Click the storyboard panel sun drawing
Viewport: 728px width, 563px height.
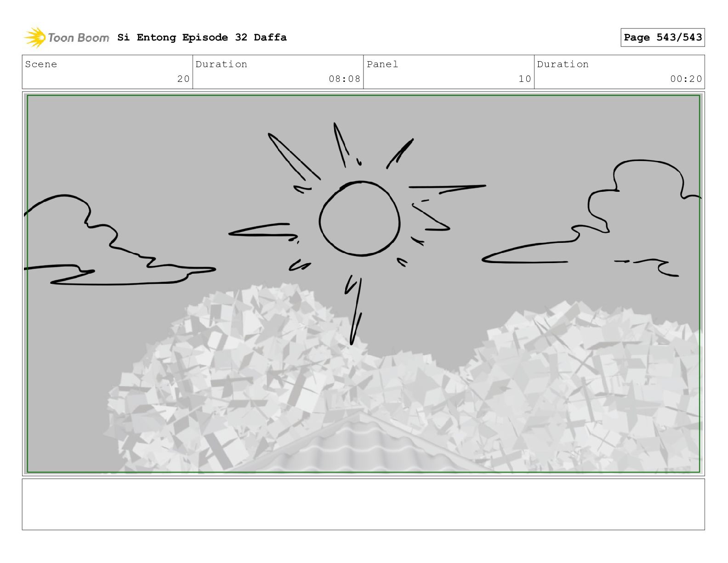pos(359,219)
